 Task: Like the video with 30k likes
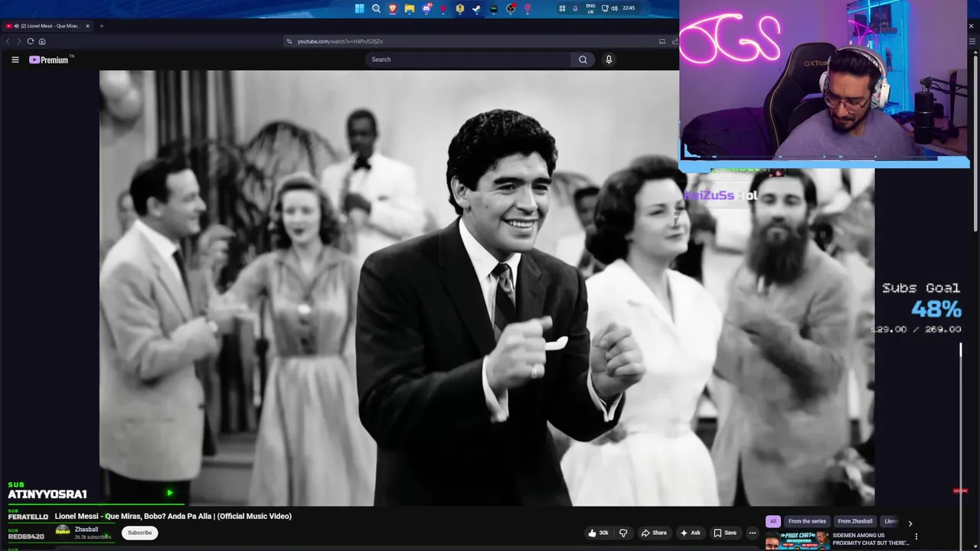[x=599, y=533]
